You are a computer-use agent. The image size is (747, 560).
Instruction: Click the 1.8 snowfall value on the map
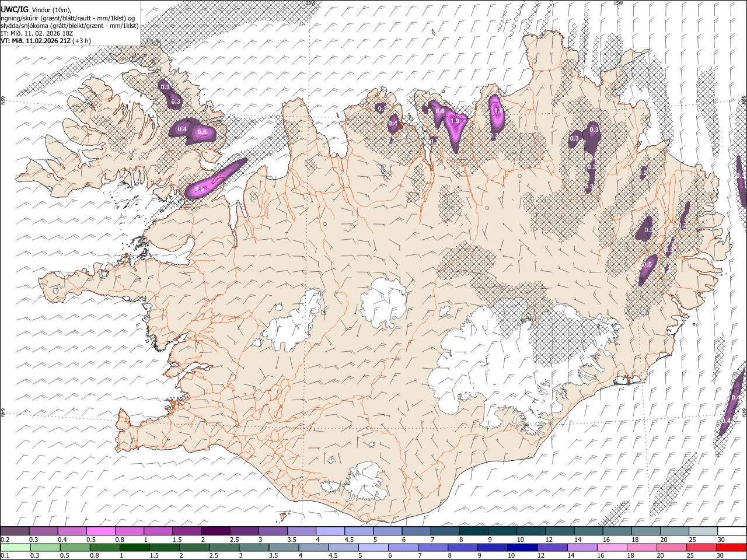click(498, 111)
